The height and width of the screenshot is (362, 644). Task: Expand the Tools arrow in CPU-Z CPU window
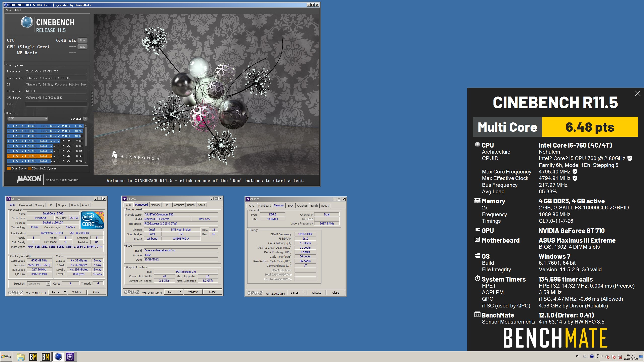(65, 292)
